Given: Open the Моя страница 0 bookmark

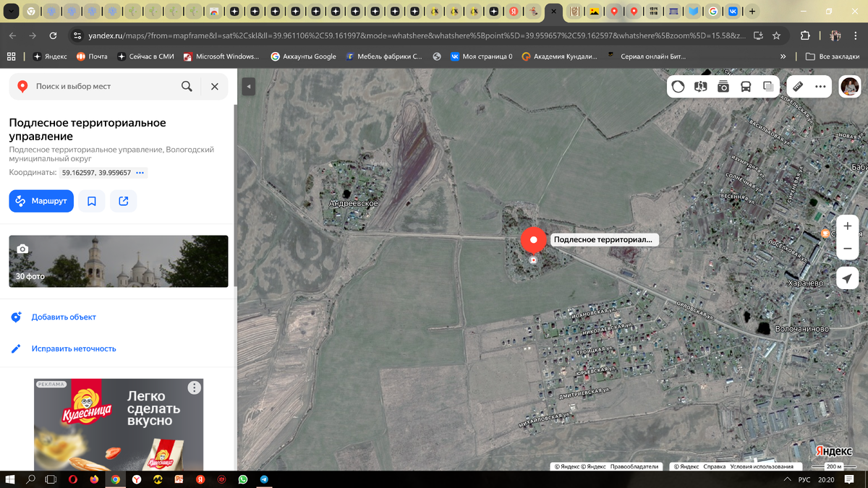Looking at the screenshot, I should pos(482,56).
